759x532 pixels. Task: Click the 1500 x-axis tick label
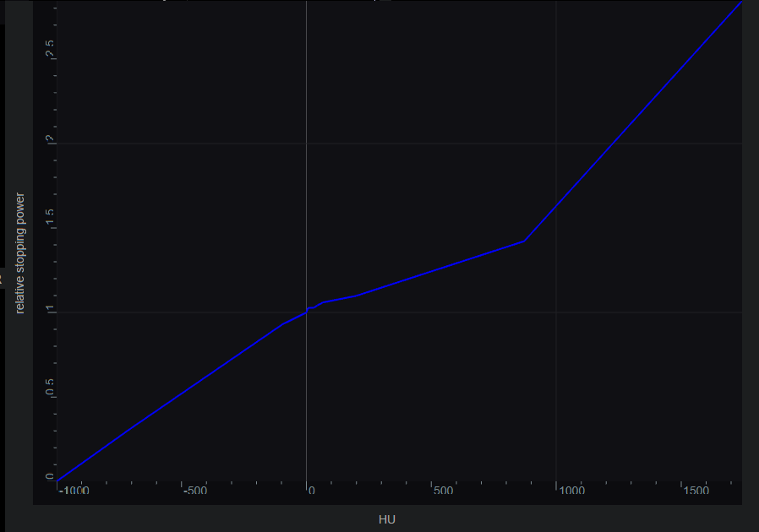point(696,491)
